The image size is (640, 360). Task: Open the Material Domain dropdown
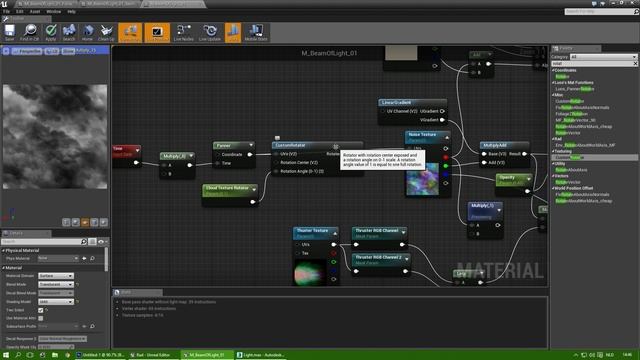coord(56,276)
